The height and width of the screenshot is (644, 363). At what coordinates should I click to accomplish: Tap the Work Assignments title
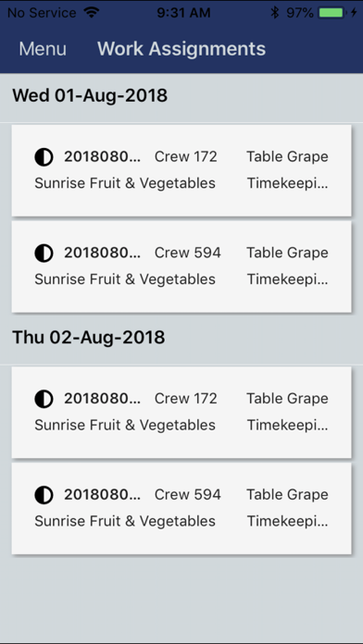[x=181, y=49]
